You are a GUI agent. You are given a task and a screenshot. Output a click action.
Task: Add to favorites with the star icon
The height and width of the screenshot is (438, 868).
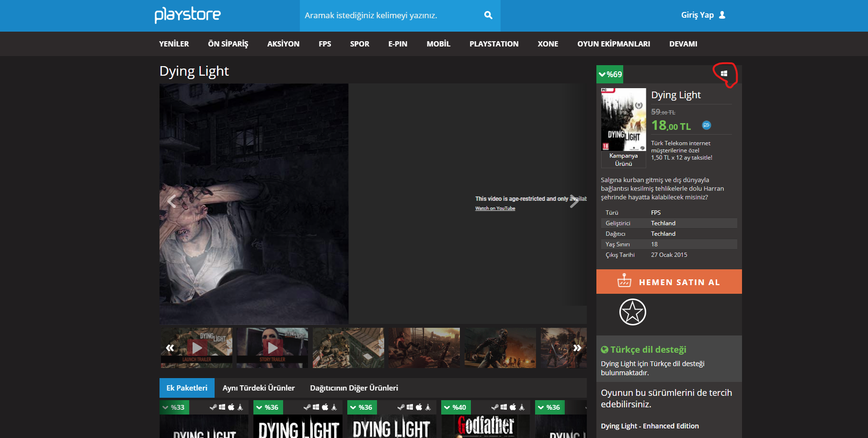point(633,312)
